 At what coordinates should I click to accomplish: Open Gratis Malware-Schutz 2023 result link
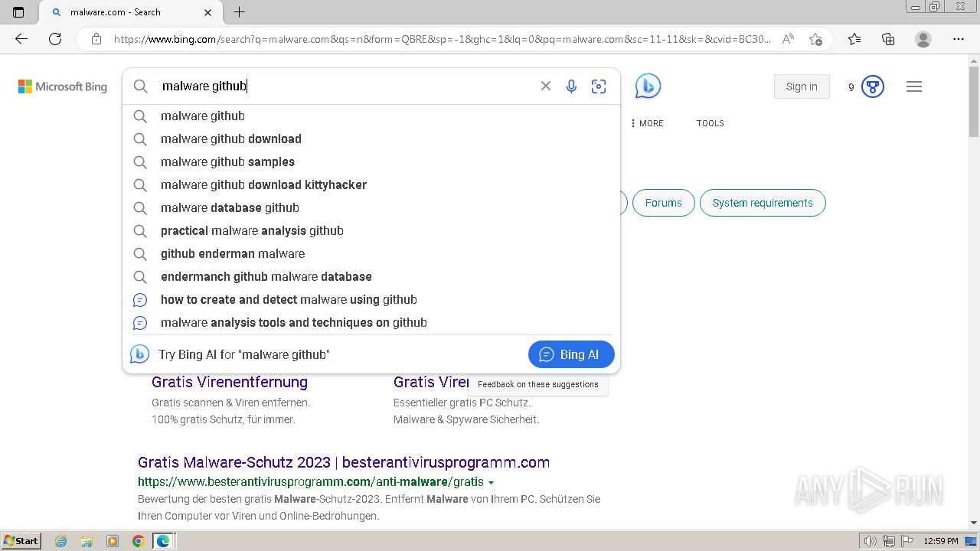coord(344,462)
